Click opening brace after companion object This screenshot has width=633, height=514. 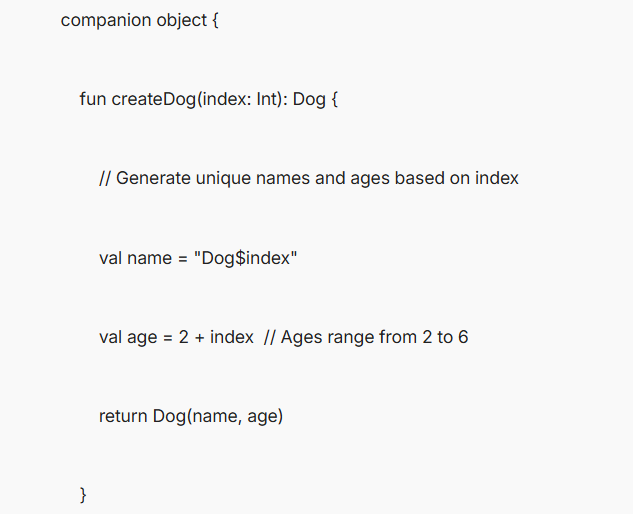pos(215,20)
